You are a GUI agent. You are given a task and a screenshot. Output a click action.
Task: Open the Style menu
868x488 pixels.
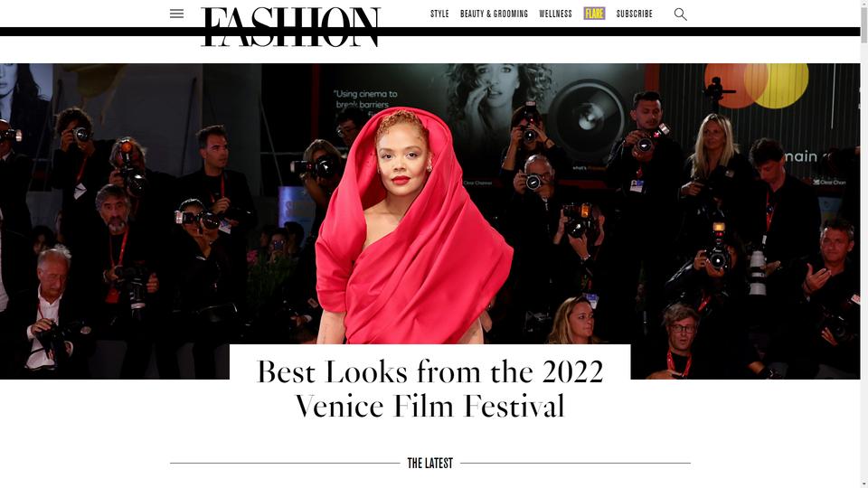click(x=439, y=14)
